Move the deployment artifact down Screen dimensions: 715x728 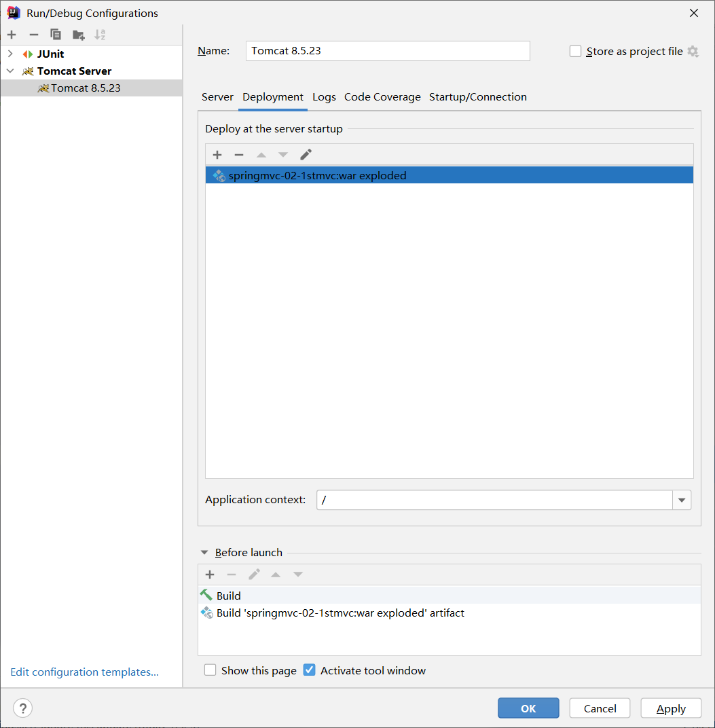pos(282,155)
